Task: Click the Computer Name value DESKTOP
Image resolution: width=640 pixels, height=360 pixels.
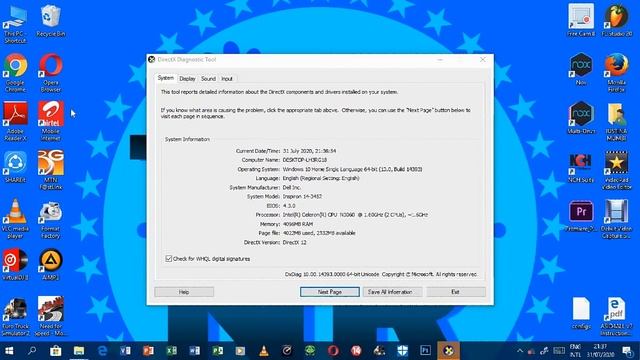Action: pos(305,160)
